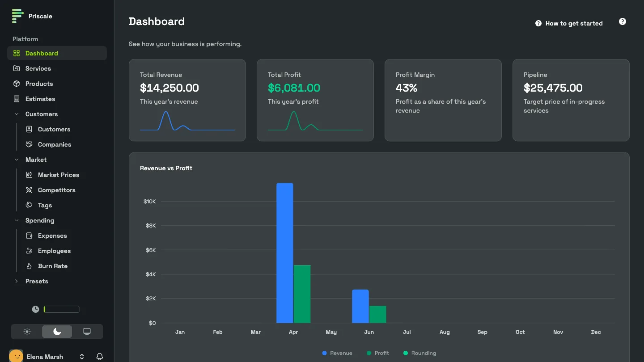Click the Employees people icon
644x362 pixels.
pyautogui.click(x=29, y=251)
